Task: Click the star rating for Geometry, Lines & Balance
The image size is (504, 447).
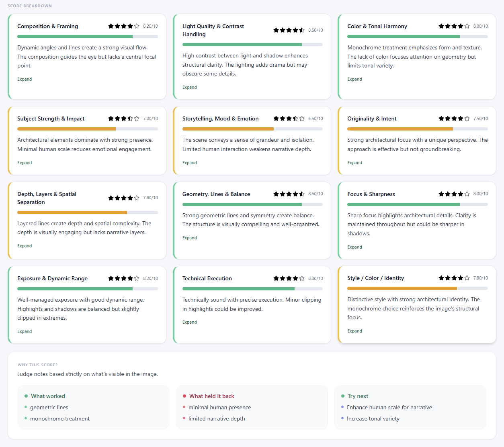Action: point(289,194)
